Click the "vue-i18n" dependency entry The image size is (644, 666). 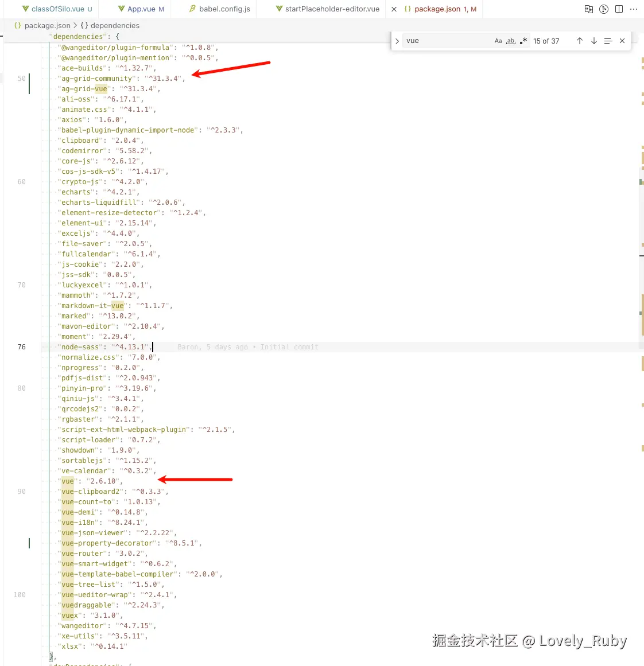pyautogui.click(x=102, y=523)
